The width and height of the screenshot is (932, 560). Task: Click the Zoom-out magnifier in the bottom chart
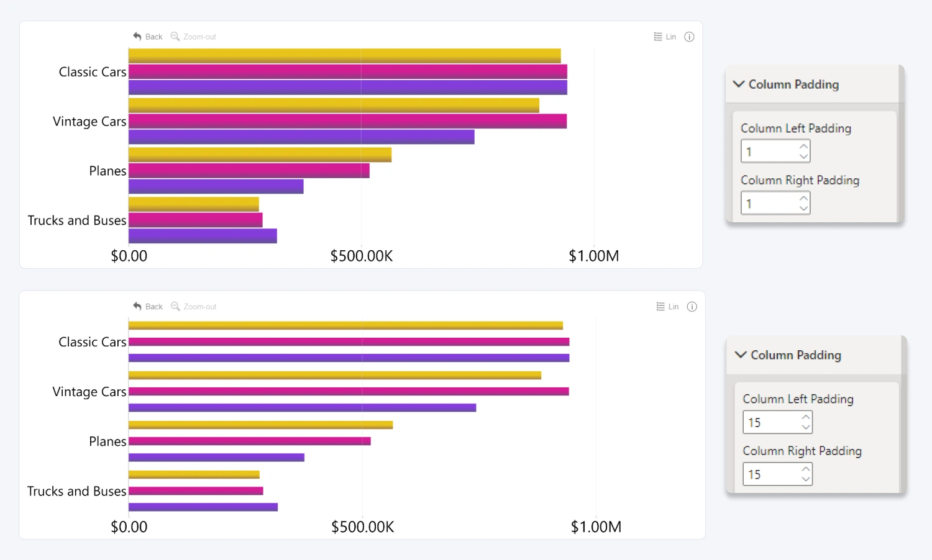coord(175,306)
